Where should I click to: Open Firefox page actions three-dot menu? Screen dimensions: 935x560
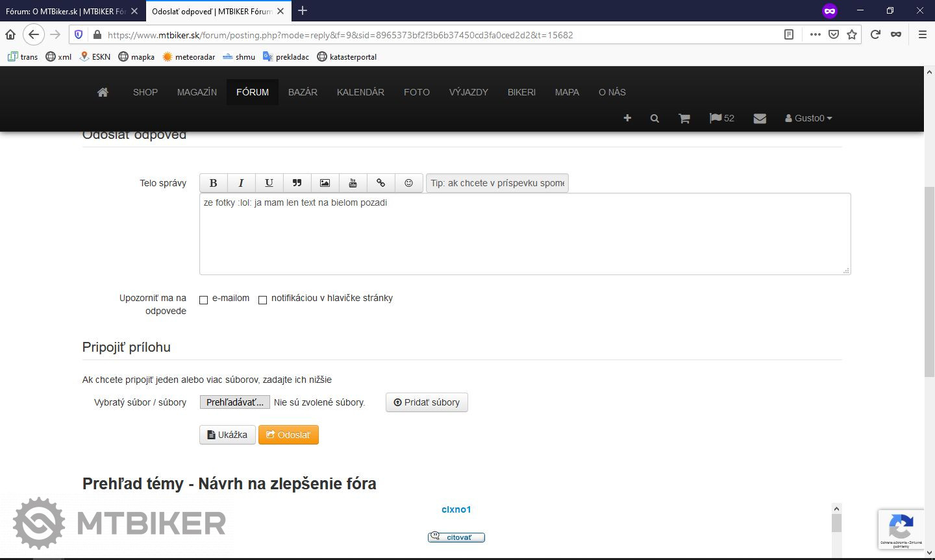point(815,35)
